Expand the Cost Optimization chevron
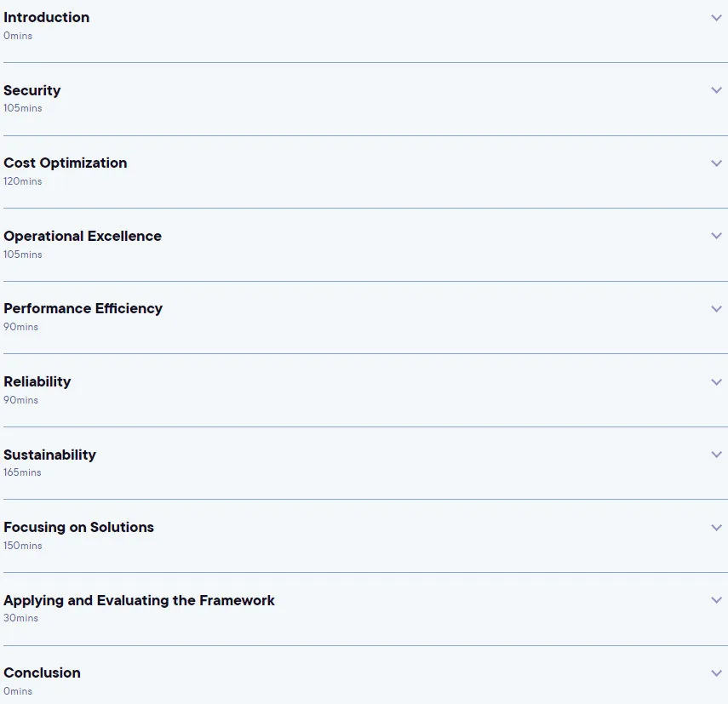Screen dimensions: 728x704 pyautogui.click(x=716, y=163)
